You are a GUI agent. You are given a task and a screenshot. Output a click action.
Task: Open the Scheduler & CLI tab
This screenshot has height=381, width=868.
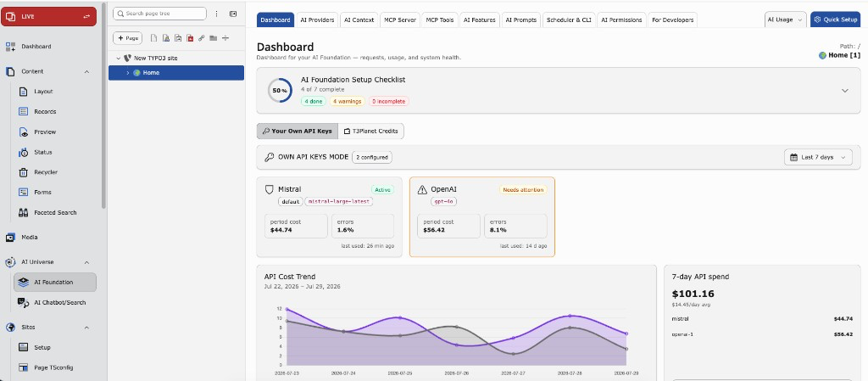[569, 20]
